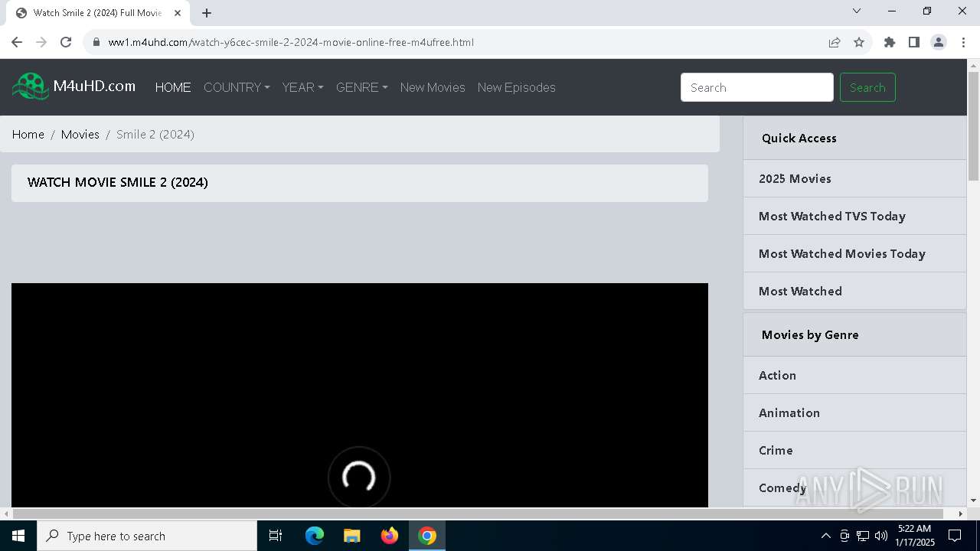View site information lock icon
This screenshot has height=551, width=980.
coord(96,42)
